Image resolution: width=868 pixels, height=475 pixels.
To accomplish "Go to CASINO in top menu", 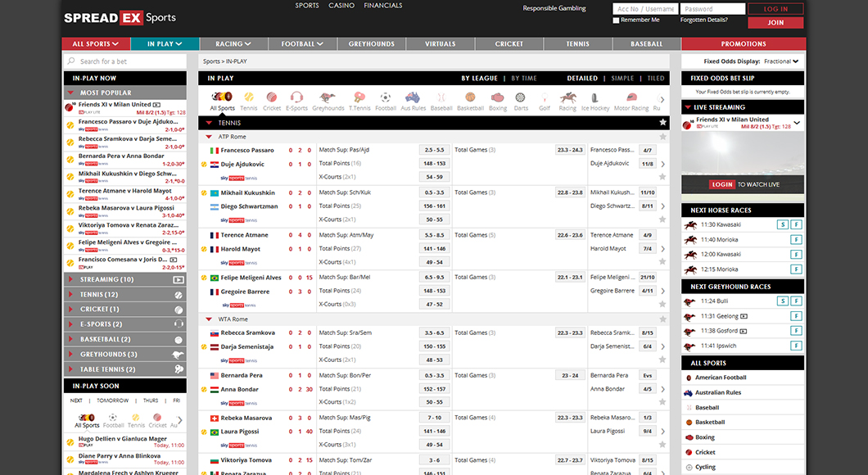I will pos(341,6).
